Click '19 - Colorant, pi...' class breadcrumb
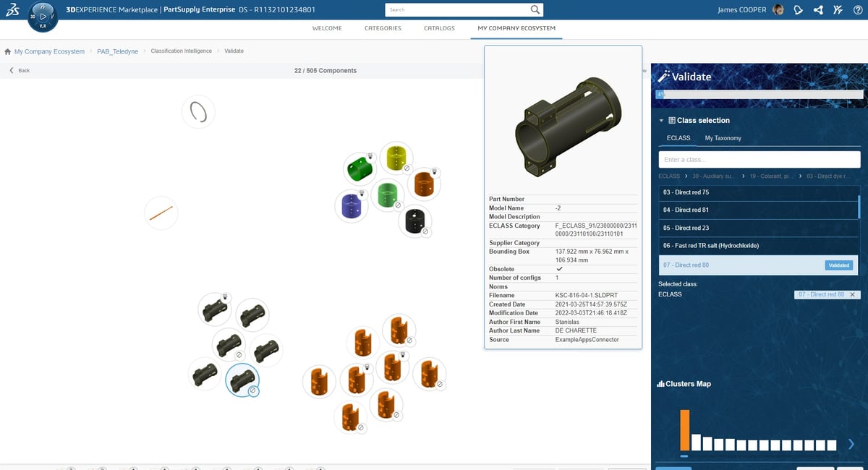The image size is (868, 470). click(x=770, y=176)
